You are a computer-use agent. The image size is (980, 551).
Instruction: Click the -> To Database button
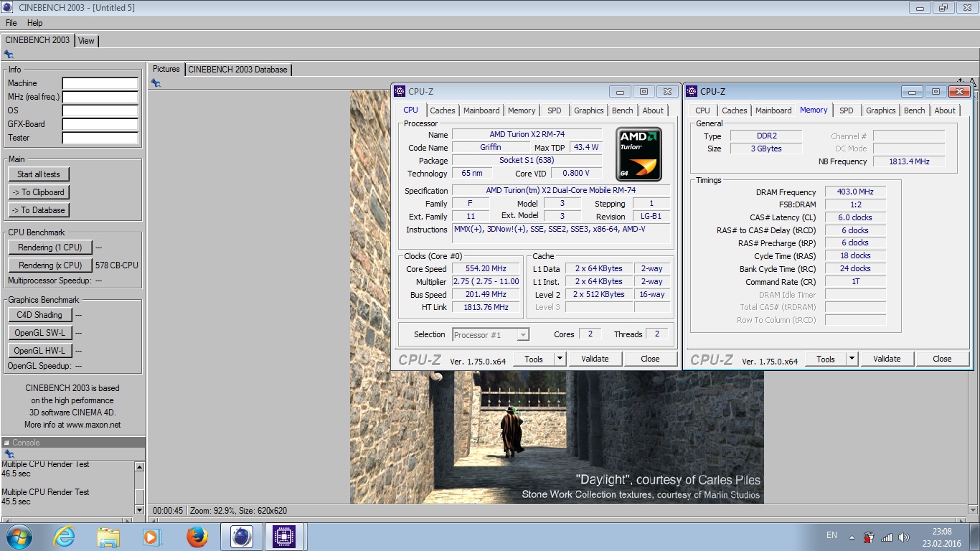click(39, 210)
